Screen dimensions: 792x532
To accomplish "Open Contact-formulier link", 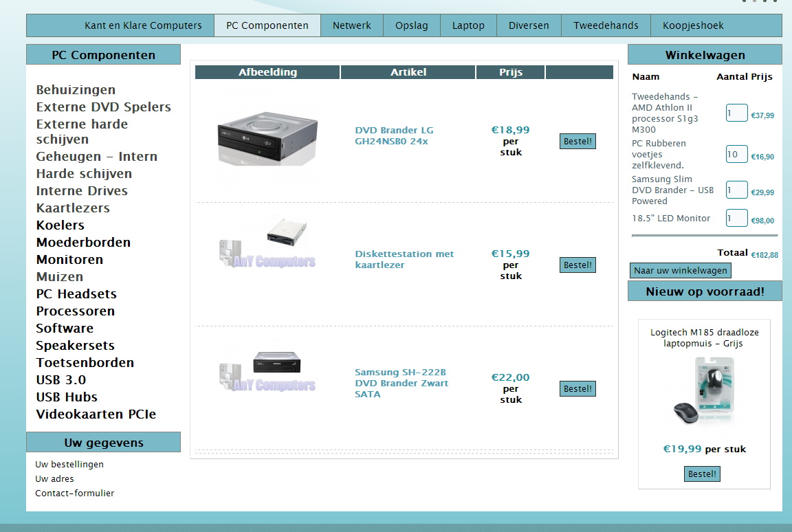I will click(x=75, y=493).
